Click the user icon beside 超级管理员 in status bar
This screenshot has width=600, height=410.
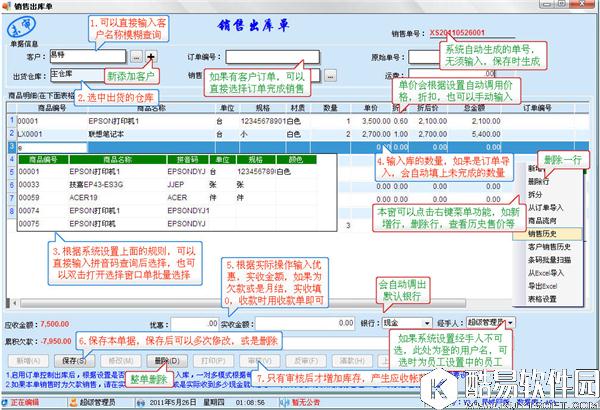pyautogui.click(x=73, y=402)
